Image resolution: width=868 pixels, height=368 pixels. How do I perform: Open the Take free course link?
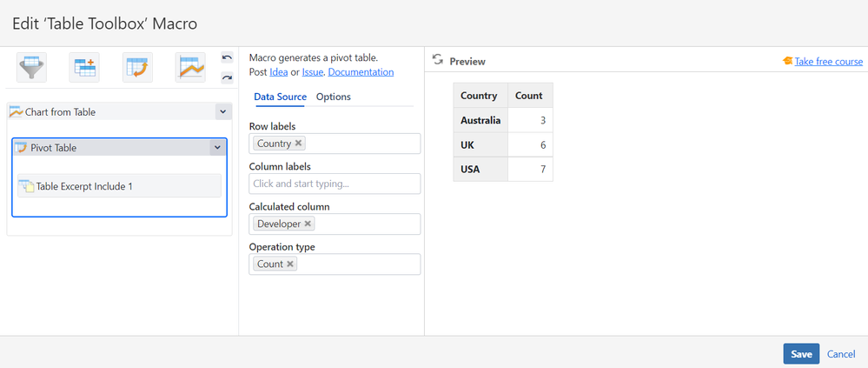click(x=825, y=62)
